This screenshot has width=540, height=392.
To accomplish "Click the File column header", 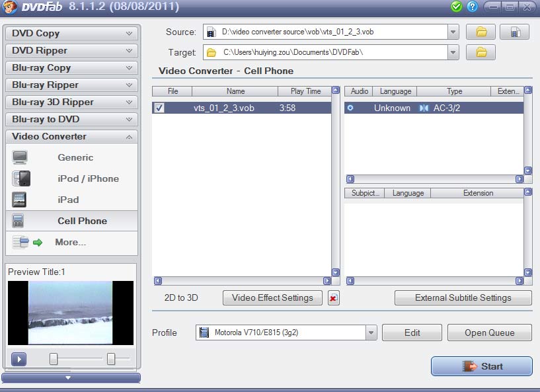I will 173,91.
